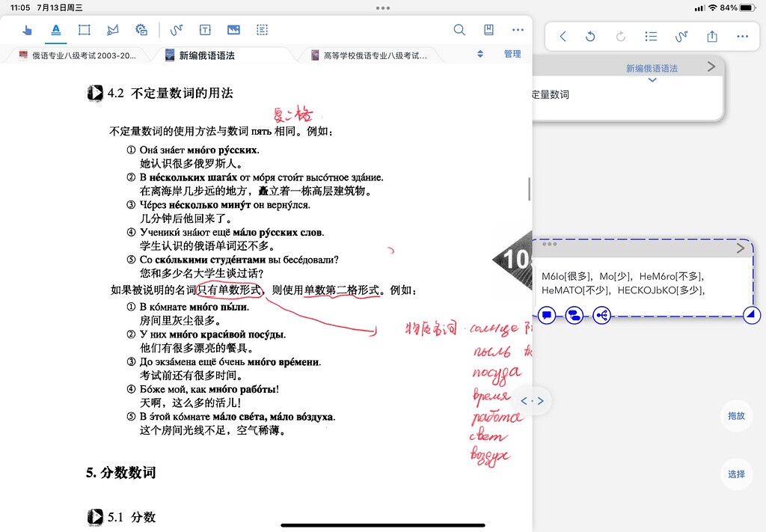Image resolution: width=766 pixels, height=532 pixels.
Task: Select the rectangle selection tool
Action: (x=84, y=30)
